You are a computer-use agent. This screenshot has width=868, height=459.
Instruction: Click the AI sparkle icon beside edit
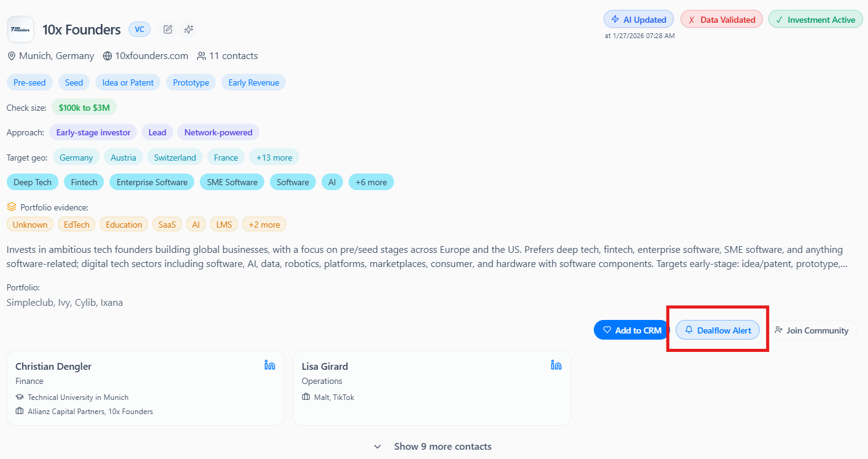coord(189,29)
